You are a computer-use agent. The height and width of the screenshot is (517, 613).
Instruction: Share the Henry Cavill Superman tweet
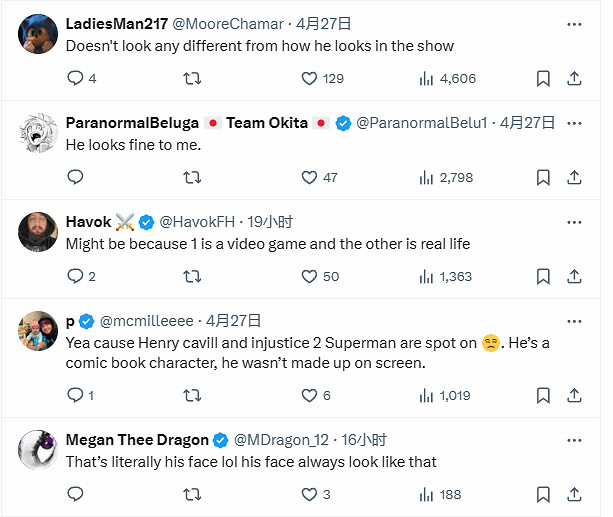coord(575,395)
